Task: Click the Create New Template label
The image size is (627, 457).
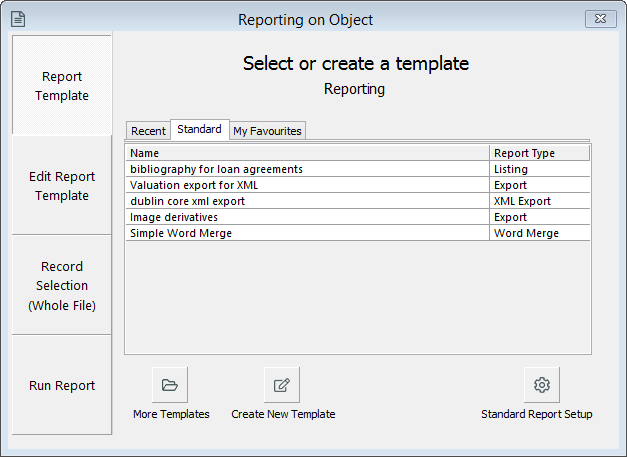Action: (x=283, y=414)
